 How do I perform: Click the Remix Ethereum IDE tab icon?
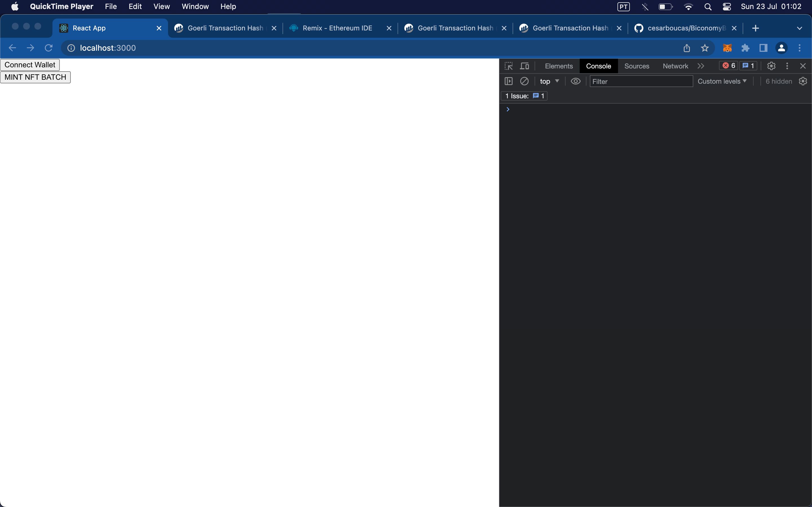[x=294, y=28]
